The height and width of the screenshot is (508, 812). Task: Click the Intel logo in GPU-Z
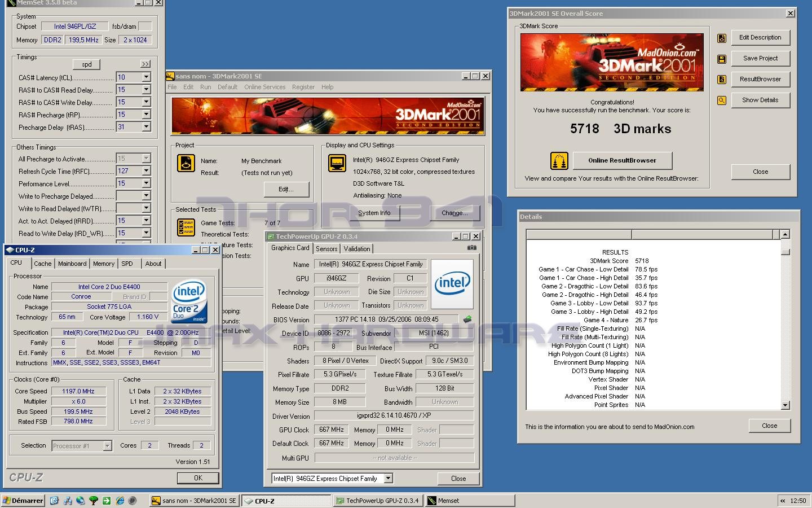pos(452,283)
